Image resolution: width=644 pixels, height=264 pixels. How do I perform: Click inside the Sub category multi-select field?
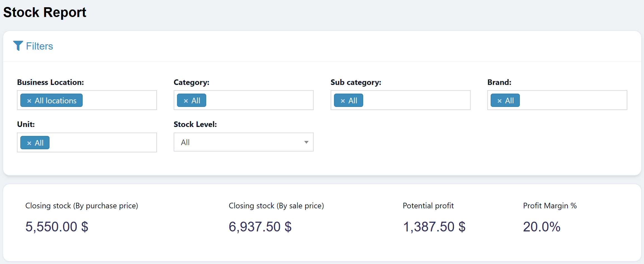400,100
